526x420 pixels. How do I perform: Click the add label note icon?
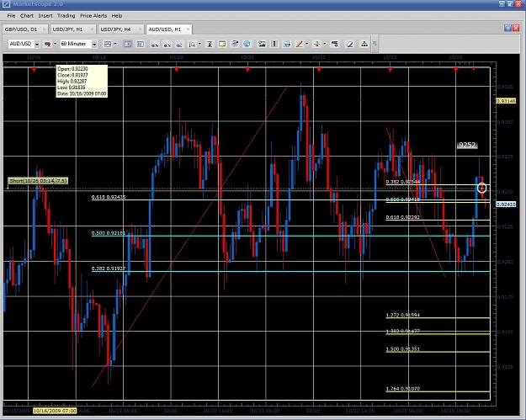point(222,44)
